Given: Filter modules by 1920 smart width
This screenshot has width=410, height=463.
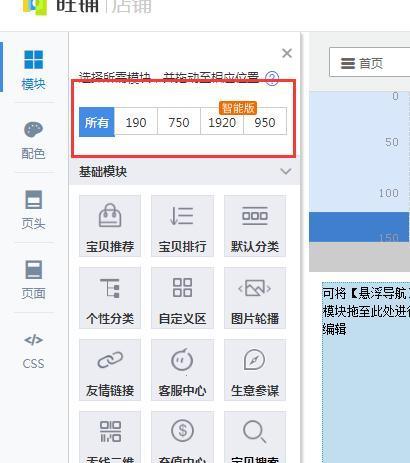Looking at the screenshot, I should click(222, 122).
